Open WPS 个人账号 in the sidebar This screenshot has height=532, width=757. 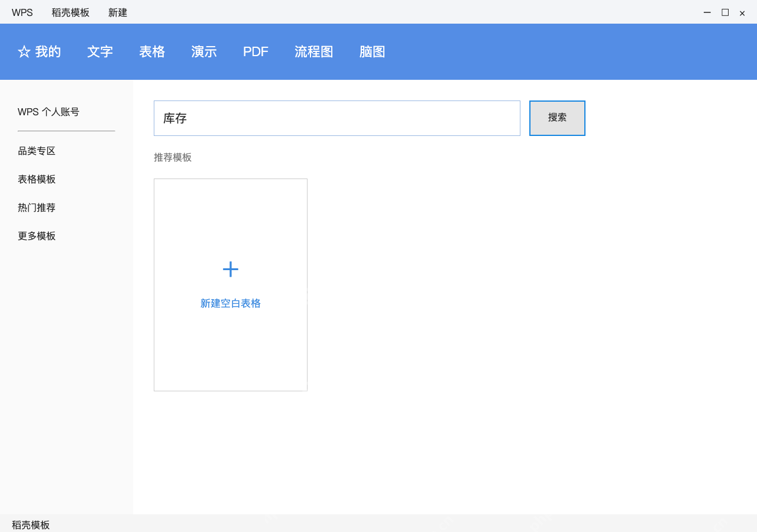pyautogui.click(x=48, y=112)
